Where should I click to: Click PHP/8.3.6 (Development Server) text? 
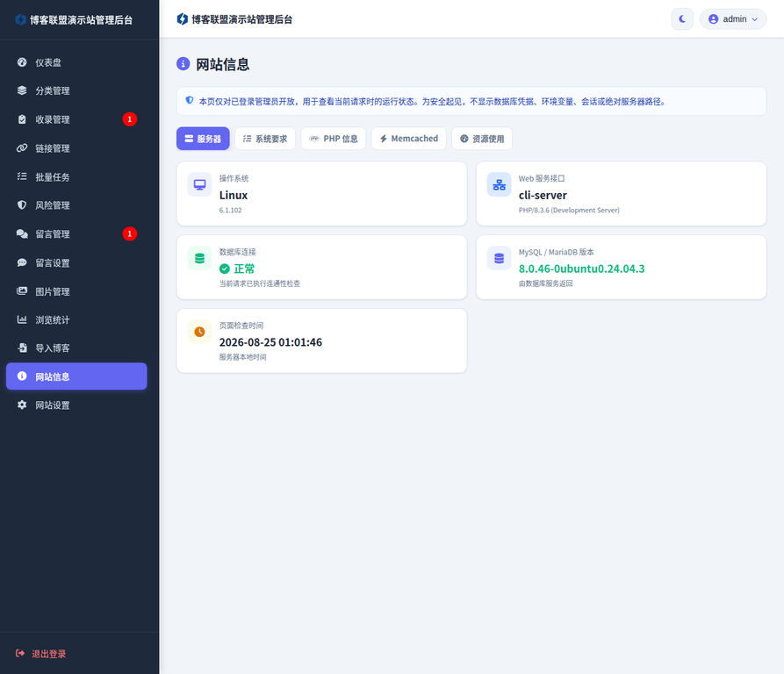(569, 211)
